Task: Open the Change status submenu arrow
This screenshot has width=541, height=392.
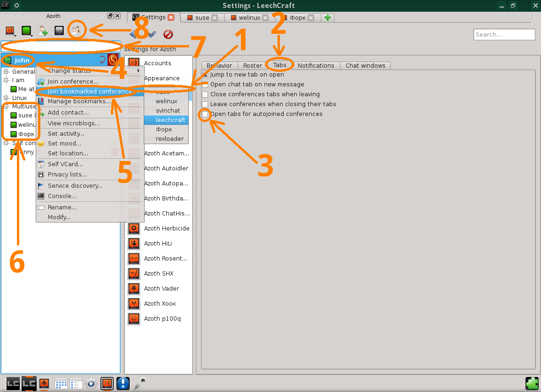Action: tap(139, 71)
